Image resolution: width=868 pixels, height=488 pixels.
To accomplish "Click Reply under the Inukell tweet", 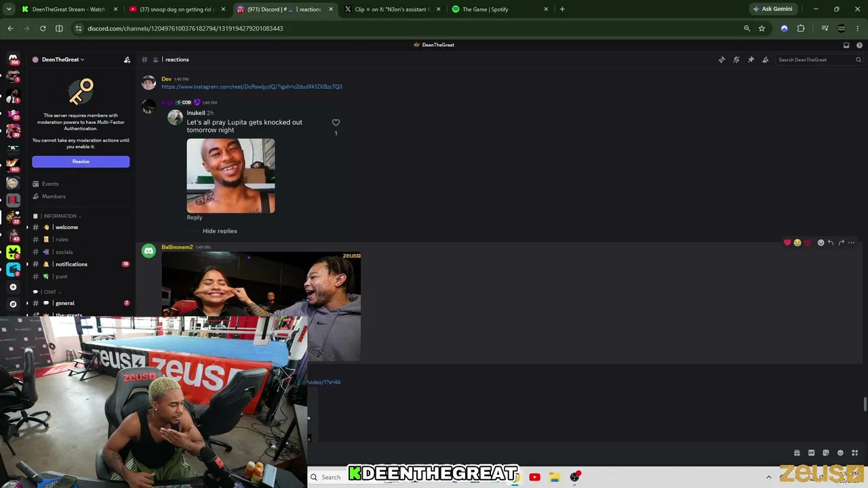I will [x=195, y=218].
